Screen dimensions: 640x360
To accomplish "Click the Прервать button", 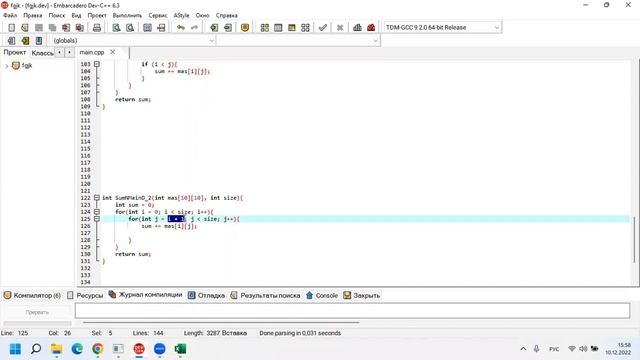I will tap(37, 312).
